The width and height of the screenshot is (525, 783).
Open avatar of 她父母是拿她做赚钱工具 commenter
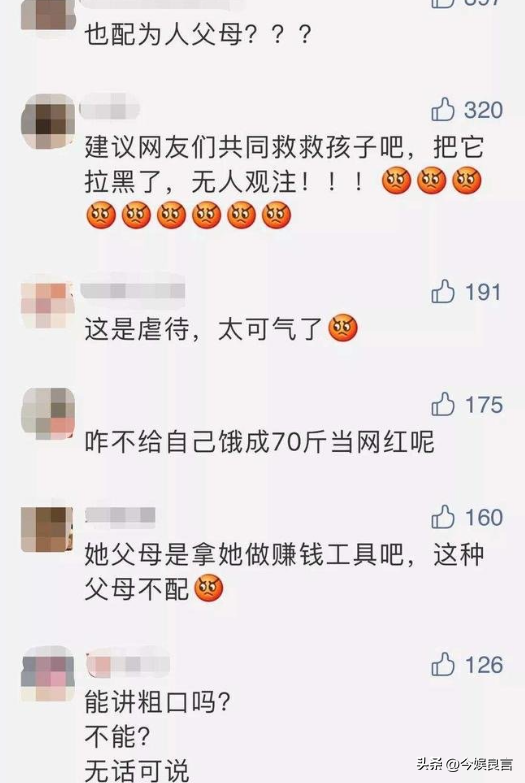coord(48,529)
